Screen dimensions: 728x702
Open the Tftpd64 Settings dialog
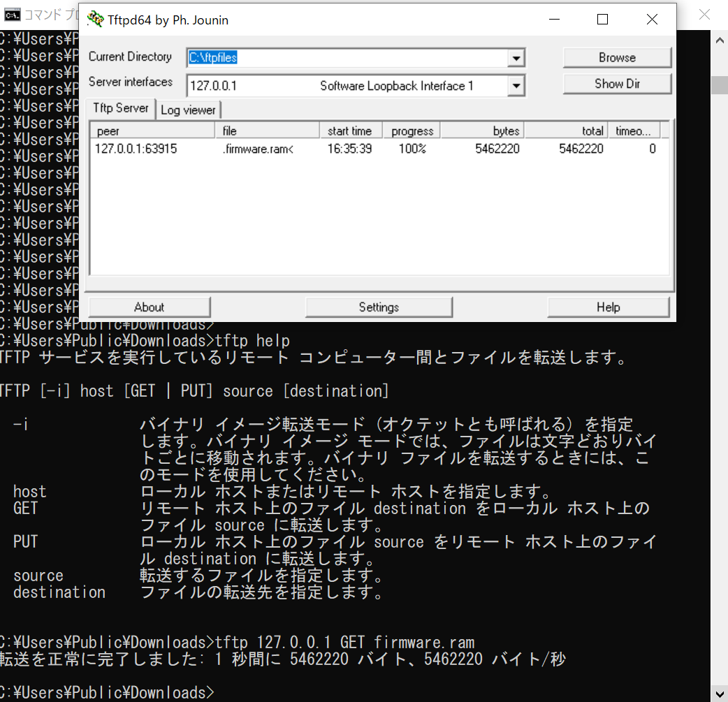[x=379, y=307]
